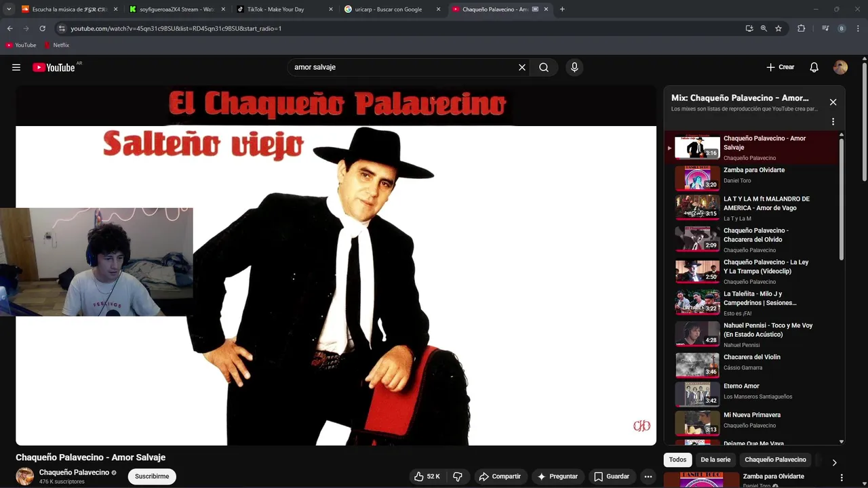The height and width of the screenshot is (488, 868).
Task: Open the media controls icon in Chrome
Action: coord(825,28)
